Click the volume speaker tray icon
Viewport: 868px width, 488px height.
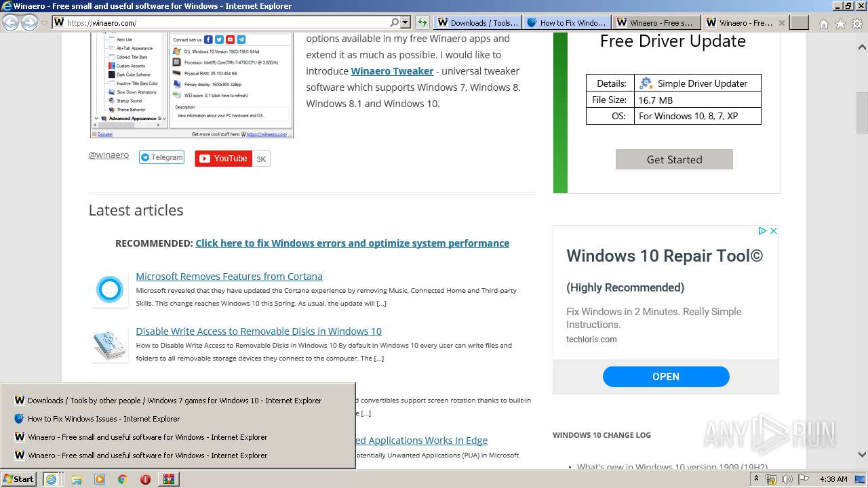pos(787,479)
